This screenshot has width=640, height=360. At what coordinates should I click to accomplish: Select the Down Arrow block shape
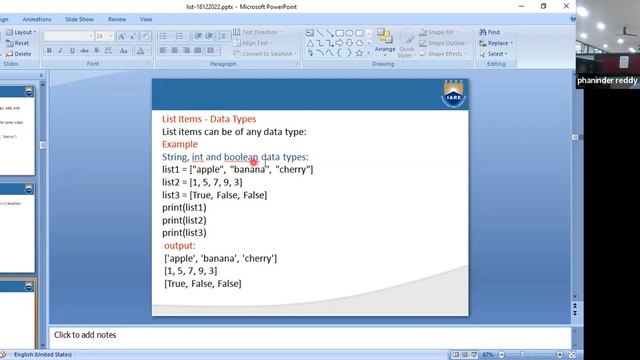[x=349, y=43]
